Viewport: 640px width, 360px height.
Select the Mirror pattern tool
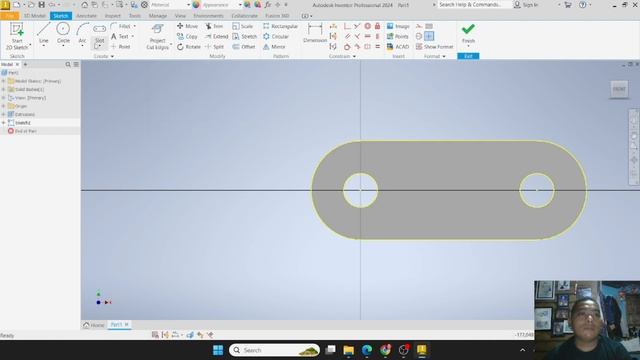point(274,47)
